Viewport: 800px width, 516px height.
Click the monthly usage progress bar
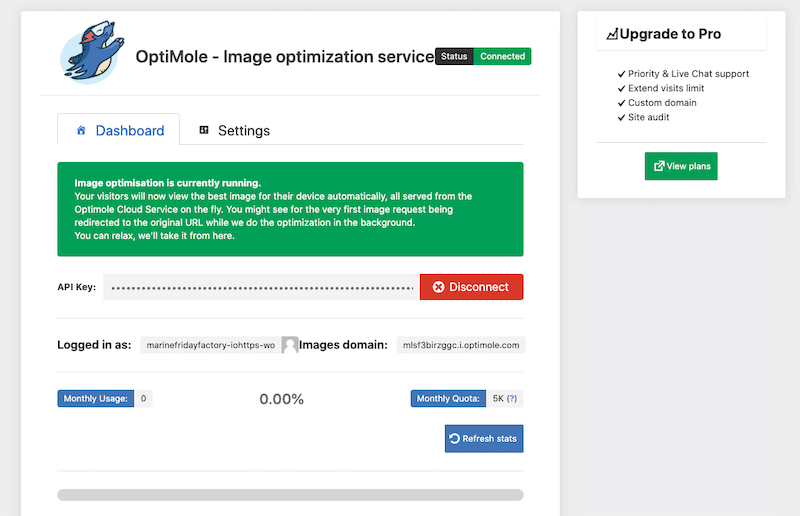tap(290, 495)
